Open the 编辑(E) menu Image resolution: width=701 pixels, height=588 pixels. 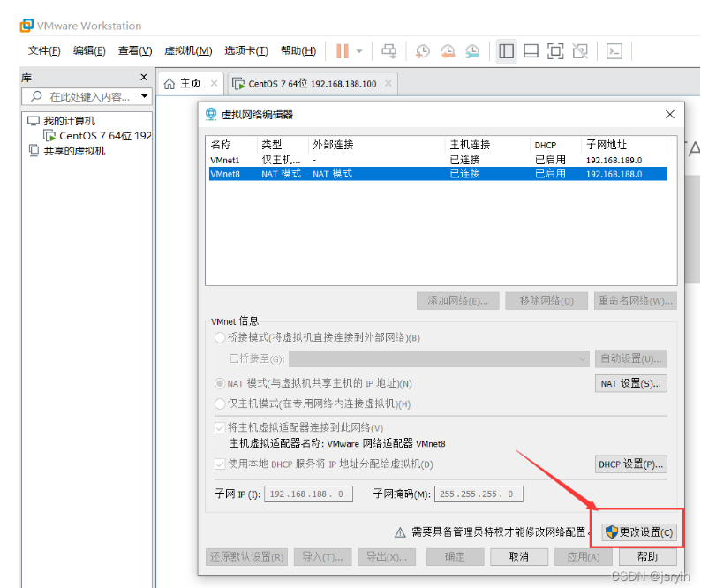click(89, 50)
